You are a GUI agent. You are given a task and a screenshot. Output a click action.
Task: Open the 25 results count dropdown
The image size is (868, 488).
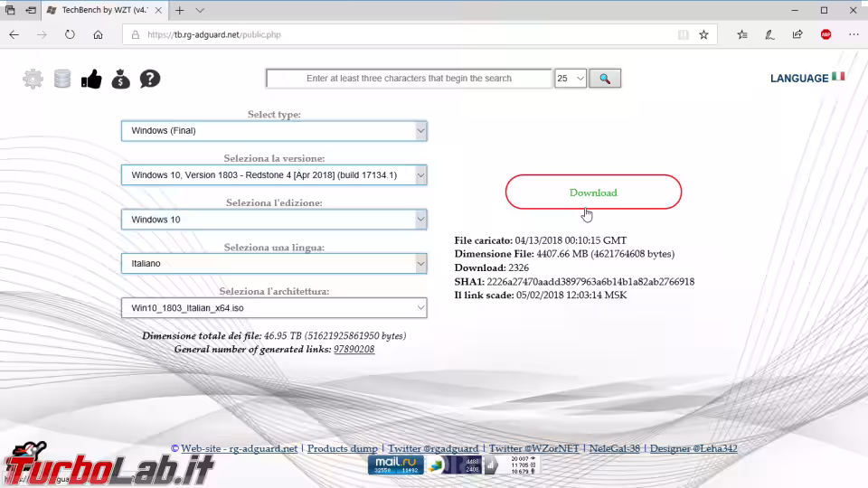pyautogui.click(x=571, y=79)
